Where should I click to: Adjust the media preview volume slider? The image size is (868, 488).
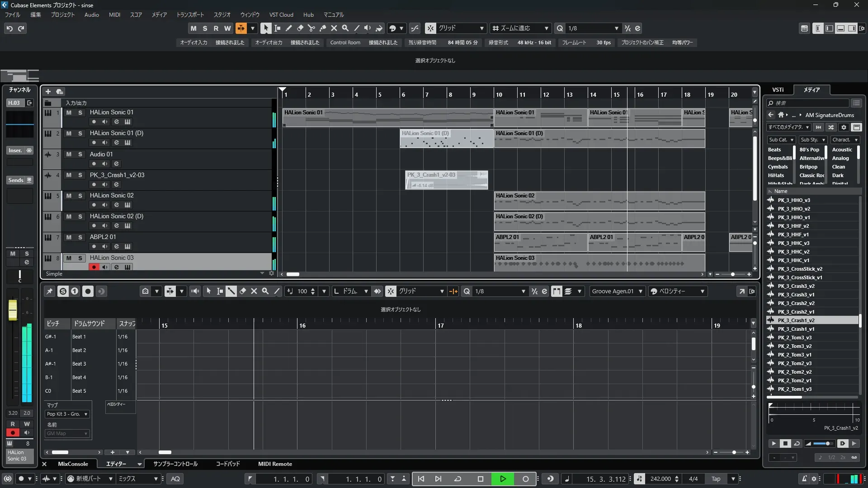pos(823,444)
